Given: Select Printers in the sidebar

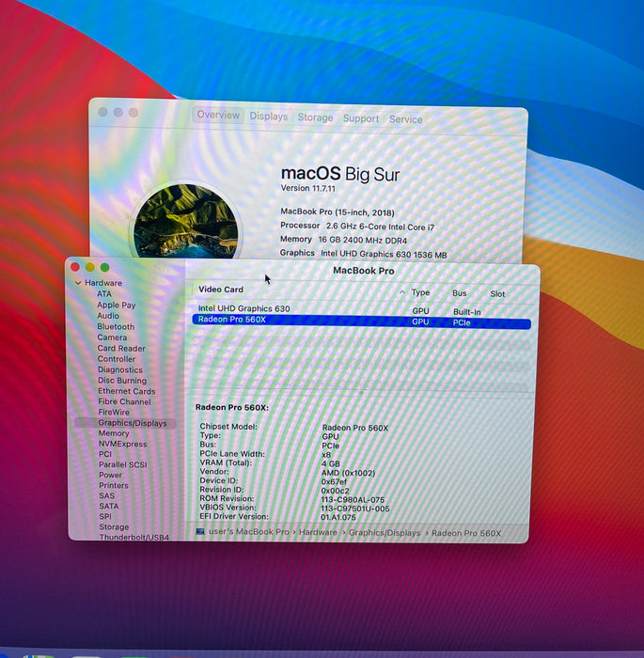Looking at the screenshot, I should point(114,485).
